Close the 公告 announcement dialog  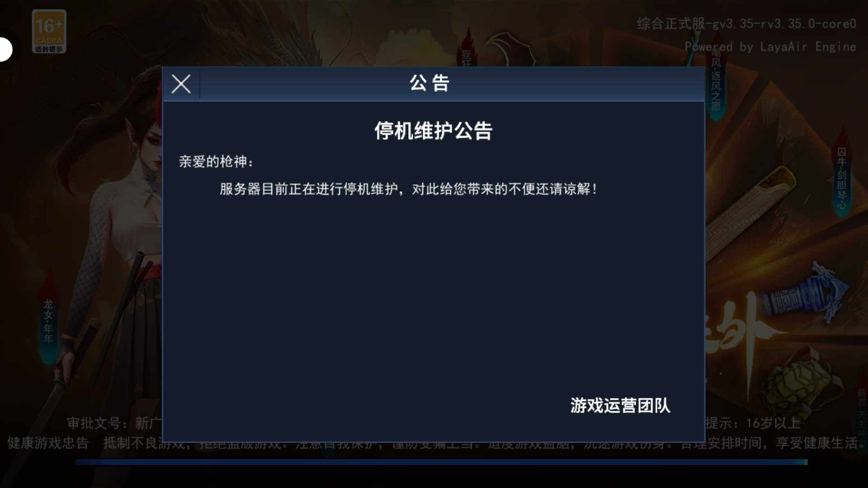(x=181, y=84)
